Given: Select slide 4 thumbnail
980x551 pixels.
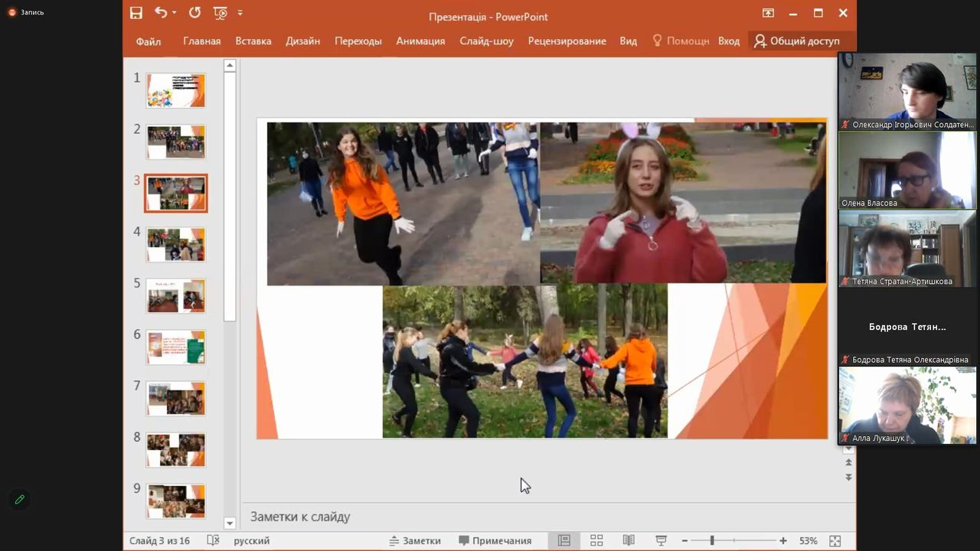Looking at the screenshot, I should [176, 245].
